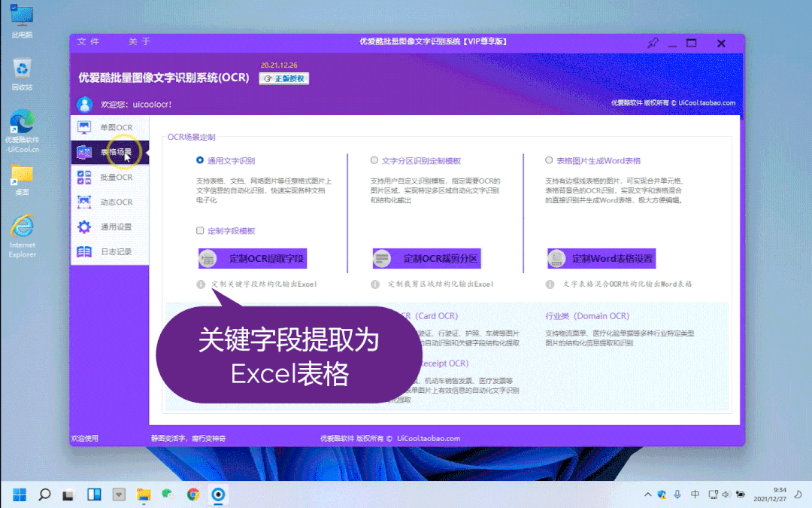This screenshot has width=812, height=508.
Task: Click info icon beside 文字表格混合OCR结构化输出Word表格
Action: pyautogui.click(x=550, y=284)
